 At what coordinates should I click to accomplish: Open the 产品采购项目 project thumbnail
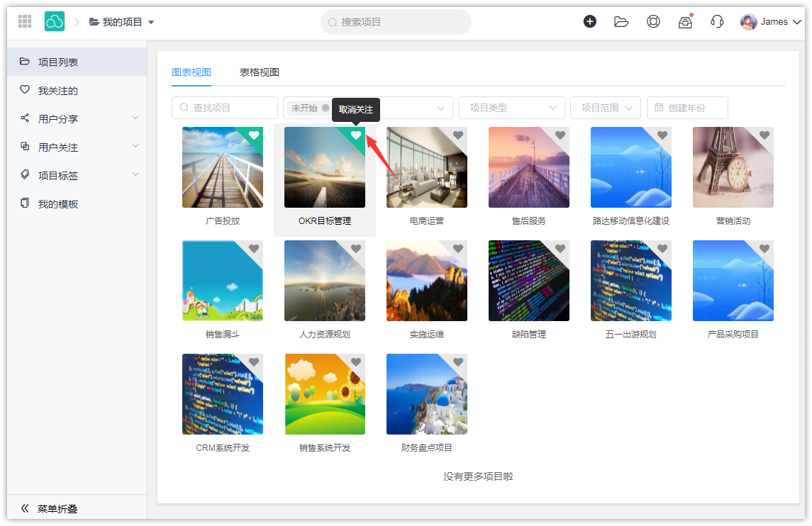click(x=733, y=281)
